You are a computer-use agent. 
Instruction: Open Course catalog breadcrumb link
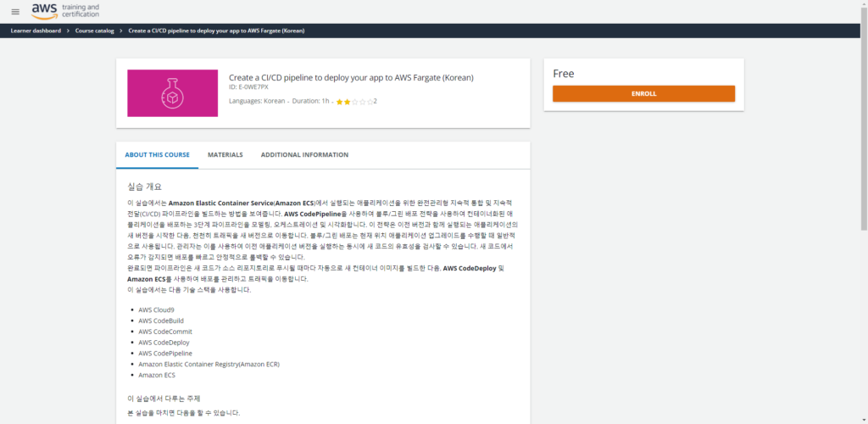click(95, 31)
